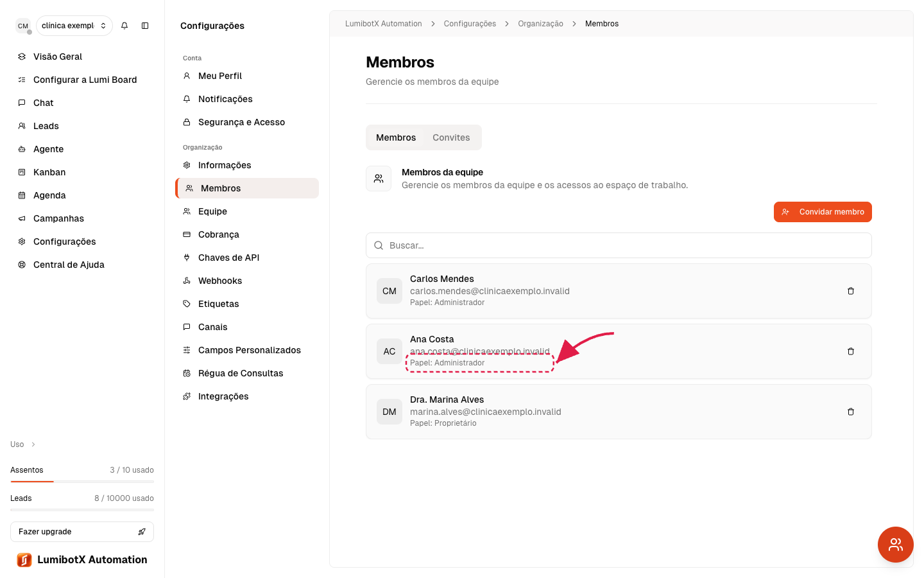Toggle the sidebar panel icon
924x578 pixels.
145,26
